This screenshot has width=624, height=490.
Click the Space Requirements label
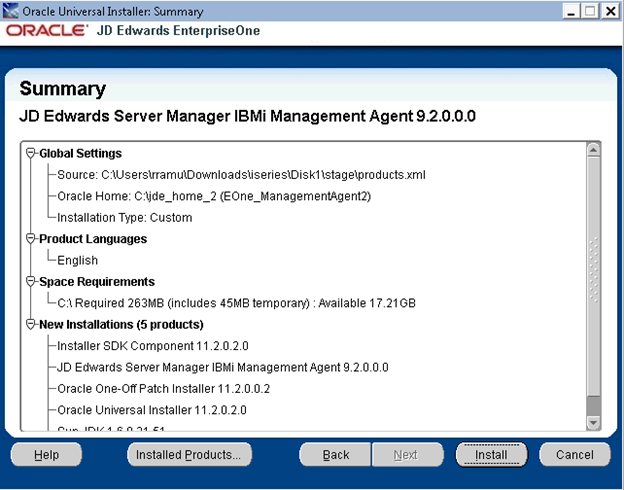pyautogui.click(x=97, y=282)
